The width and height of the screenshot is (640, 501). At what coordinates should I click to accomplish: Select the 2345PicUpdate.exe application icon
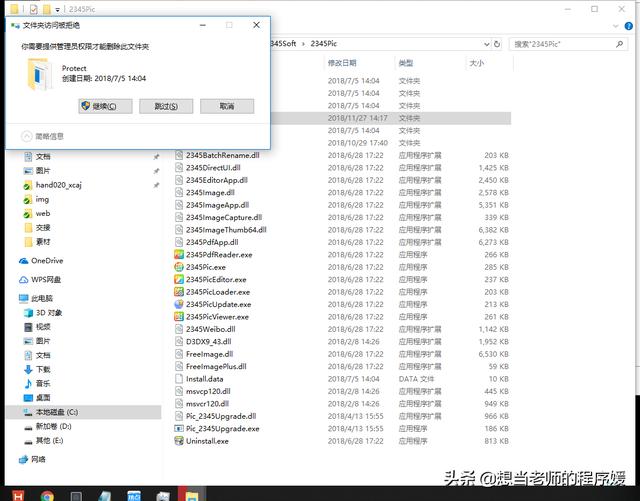(179, 304)
